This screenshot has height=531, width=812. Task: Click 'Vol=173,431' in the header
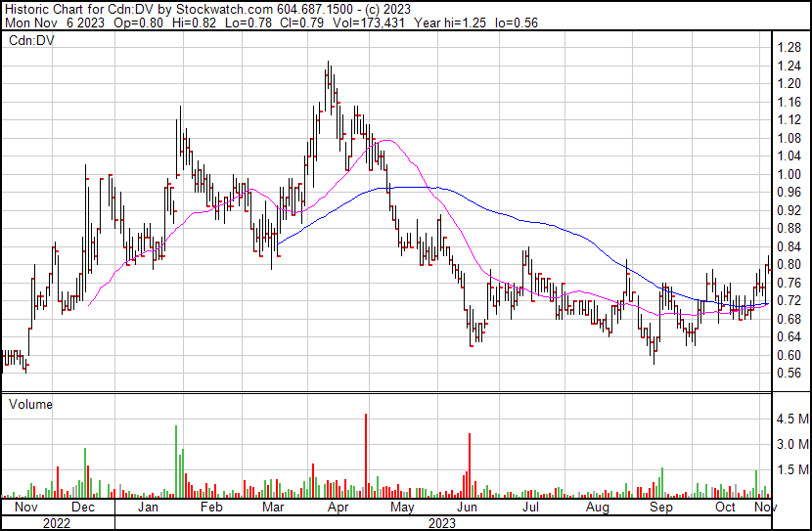click(x=369, y=22)
